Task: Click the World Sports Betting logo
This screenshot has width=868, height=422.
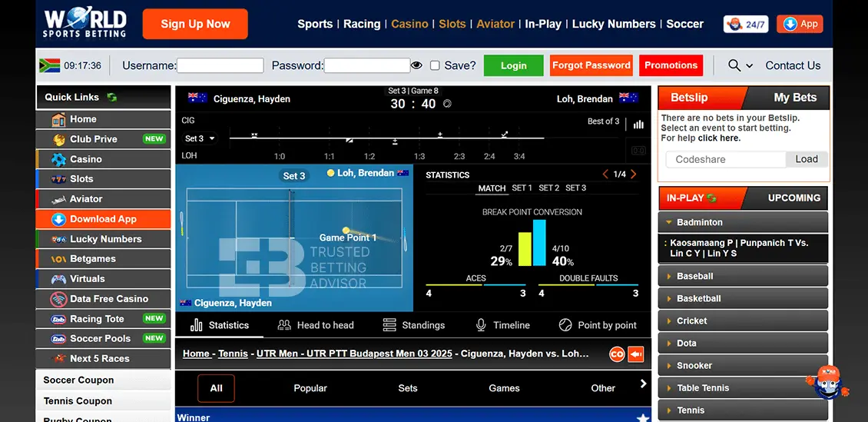Action: 85,24
